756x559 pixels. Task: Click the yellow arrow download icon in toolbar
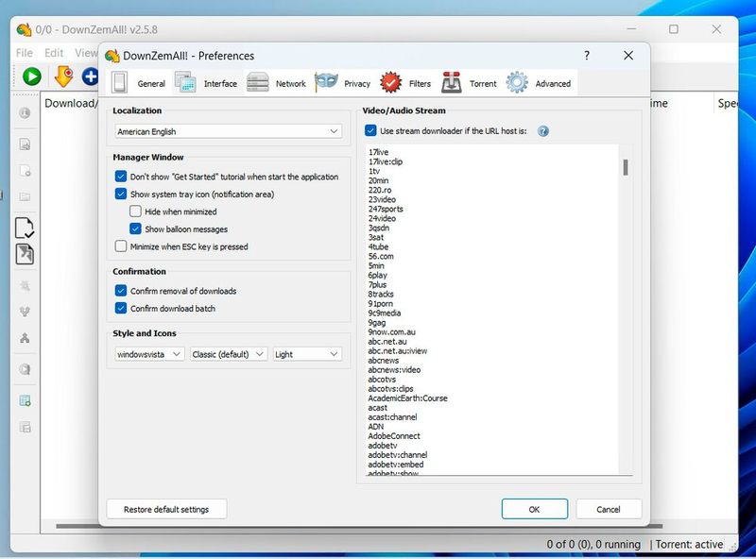[62, 76]
